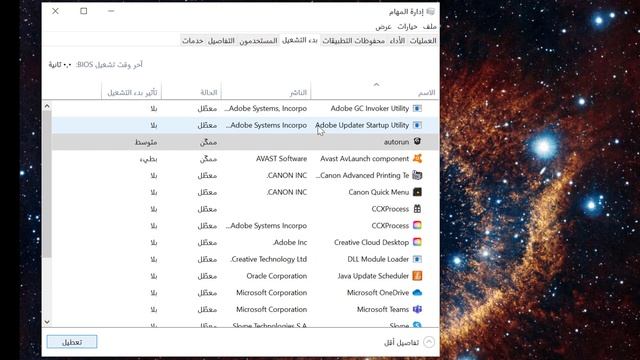Click the autorun entry name
The height and width of the screenshot is (360, 640).
pos(396,142)
